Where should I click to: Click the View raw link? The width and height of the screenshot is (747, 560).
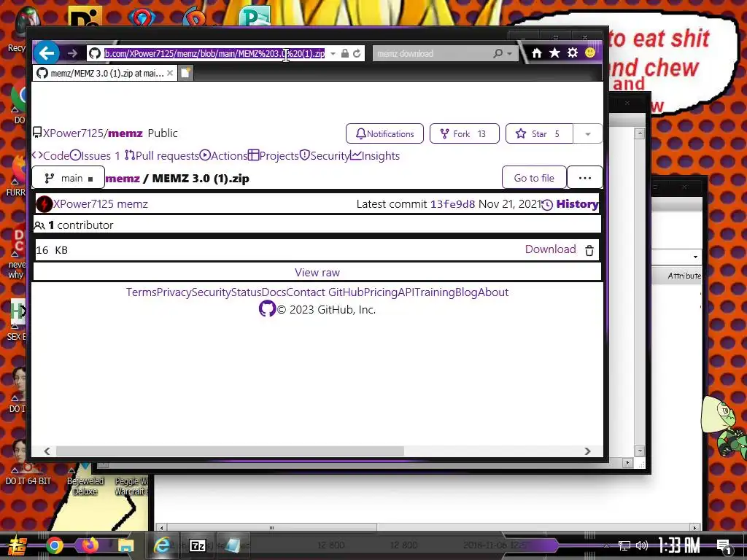(317, 273)
